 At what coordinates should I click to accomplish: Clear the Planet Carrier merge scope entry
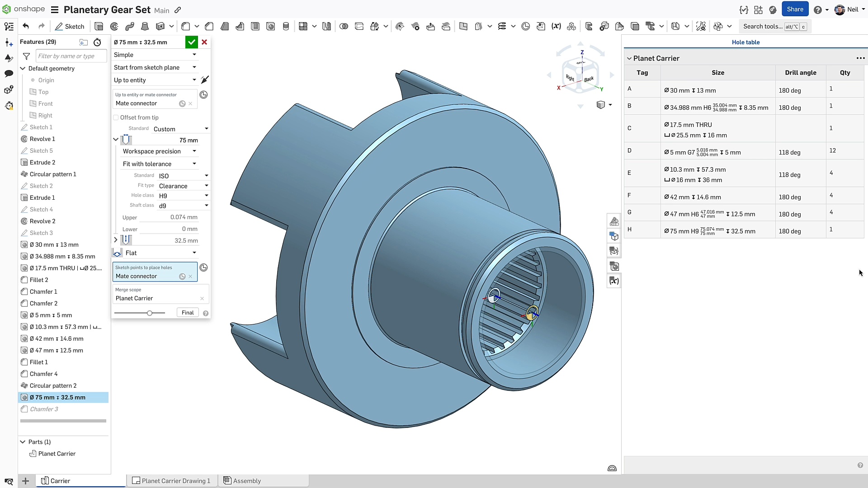click(202, 299)
